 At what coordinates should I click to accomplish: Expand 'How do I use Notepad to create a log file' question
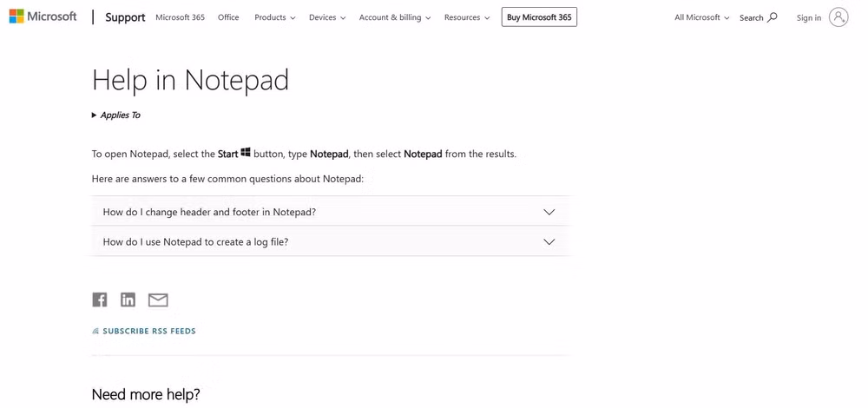pyautogui.click(x=331, y=241)
